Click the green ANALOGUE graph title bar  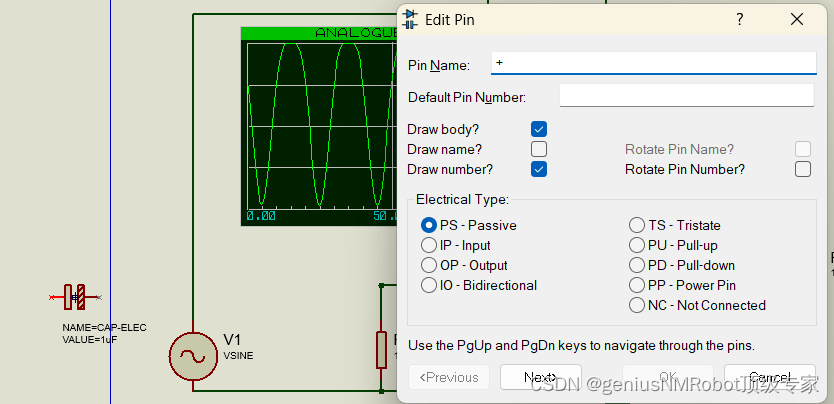click(x=319, y=33)
